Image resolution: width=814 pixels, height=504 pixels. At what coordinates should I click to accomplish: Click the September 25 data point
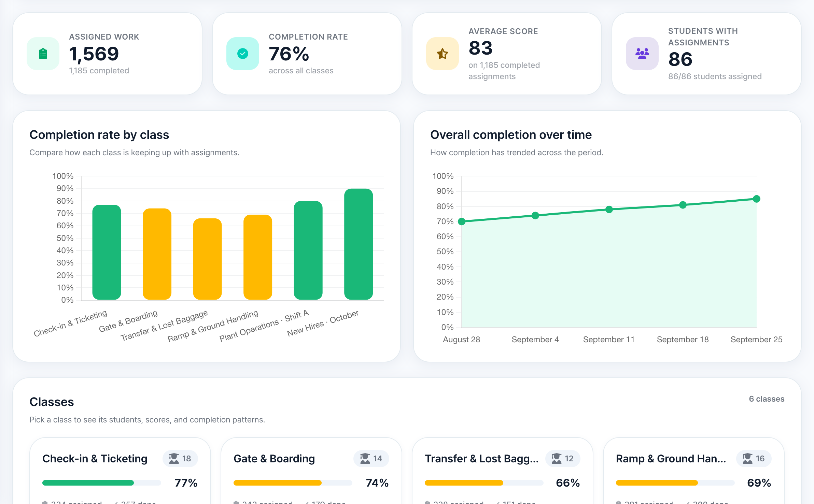point(757,199)
